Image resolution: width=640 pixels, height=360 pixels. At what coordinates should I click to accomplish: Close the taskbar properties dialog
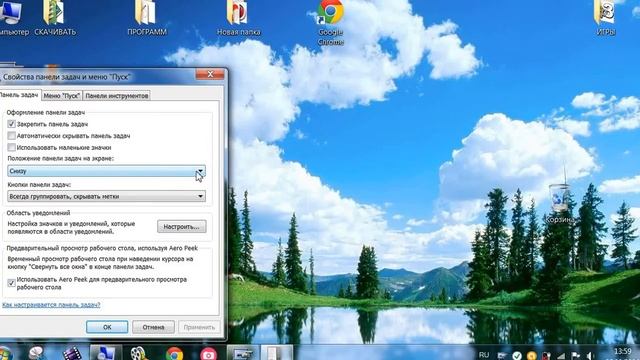pyautogui.click(x=210, y=74)
